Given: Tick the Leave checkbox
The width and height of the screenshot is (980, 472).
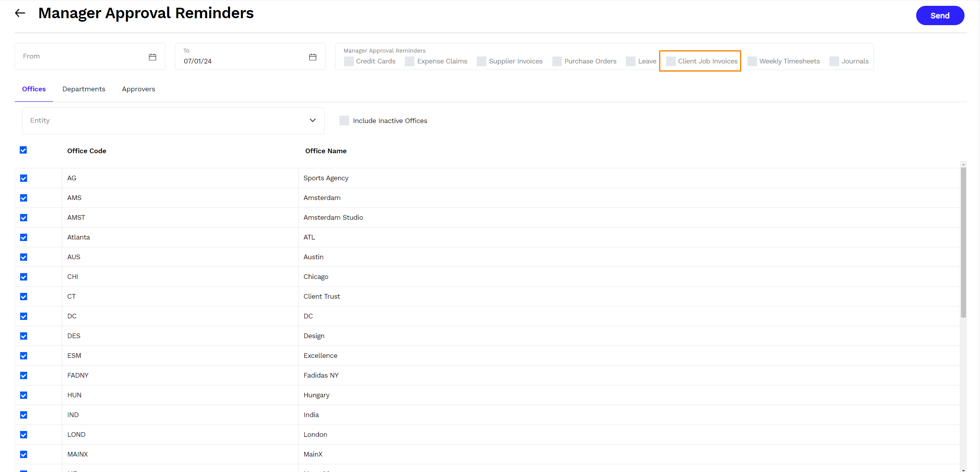Looking at the screenshot, I should [x=631, y=61].
